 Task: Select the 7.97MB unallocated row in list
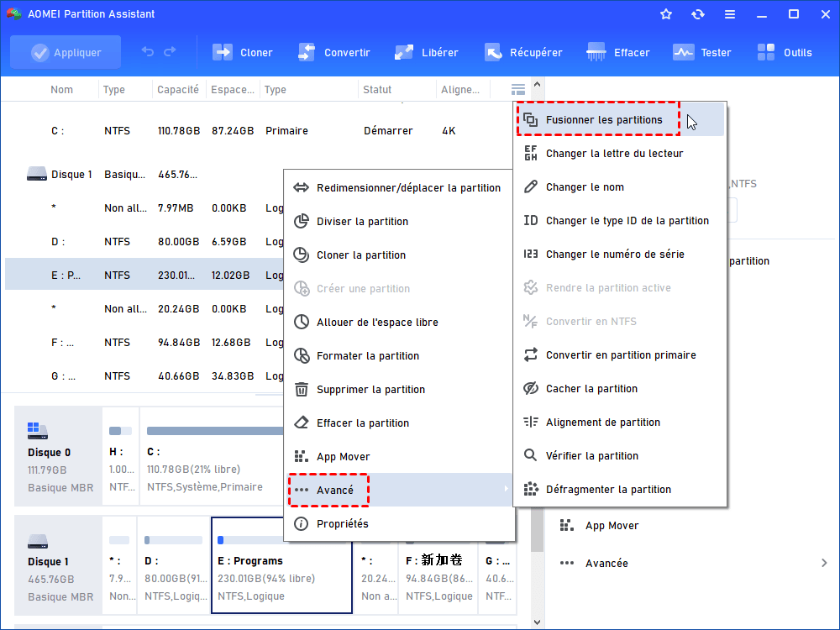click(144, 207)
